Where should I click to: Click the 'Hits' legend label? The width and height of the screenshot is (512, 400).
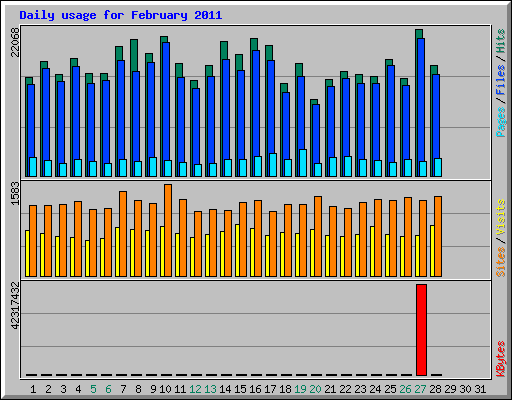coord(501,41)
